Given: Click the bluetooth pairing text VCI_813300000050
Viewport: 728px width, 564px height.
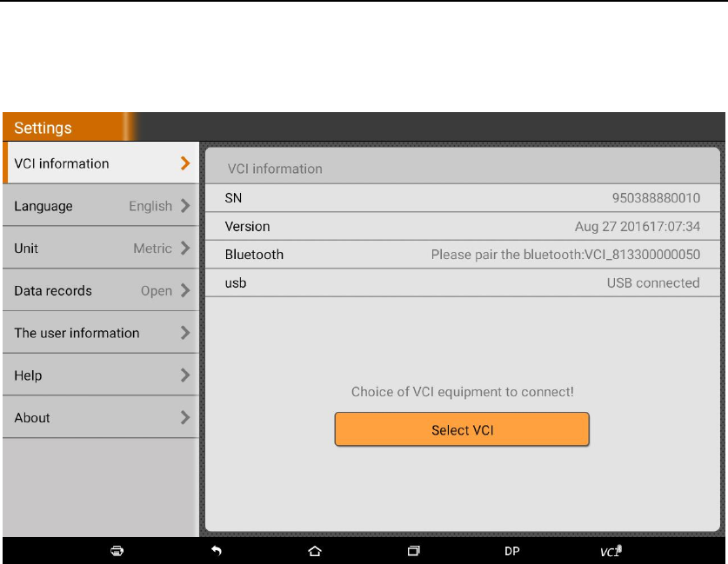Looking at the screenshot, I should pos(565,255).
